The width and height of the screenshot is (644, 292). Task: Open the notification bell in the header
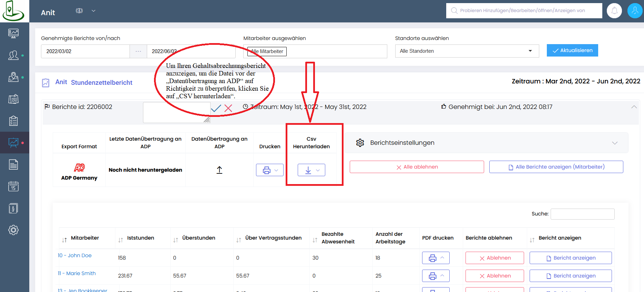(x=614, y=11)
